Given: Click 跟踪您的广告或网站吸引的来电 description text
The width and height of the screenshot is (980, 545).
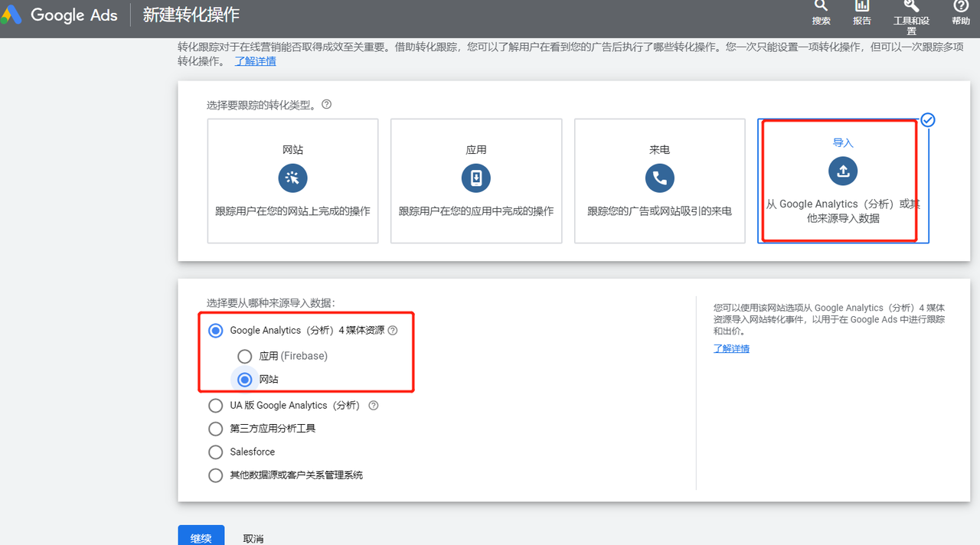Looking at the screenshot, I should click(659, 210).
